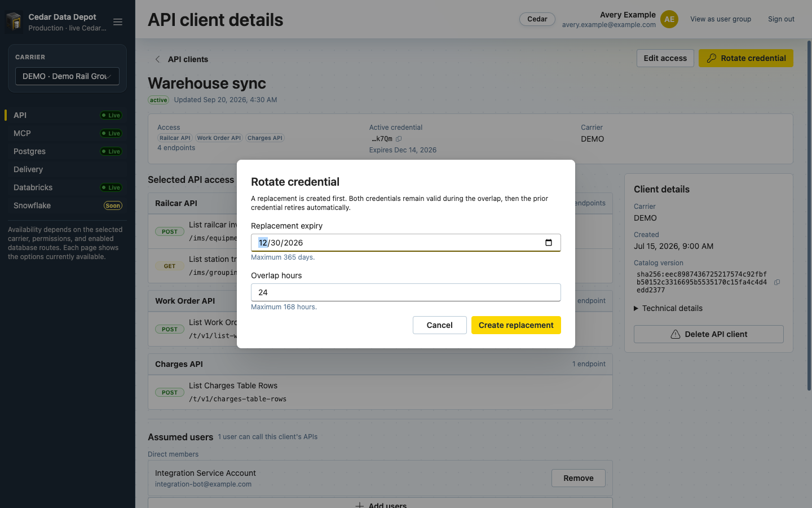
Task: Click the AE user avatar
Action: point(669,19)
